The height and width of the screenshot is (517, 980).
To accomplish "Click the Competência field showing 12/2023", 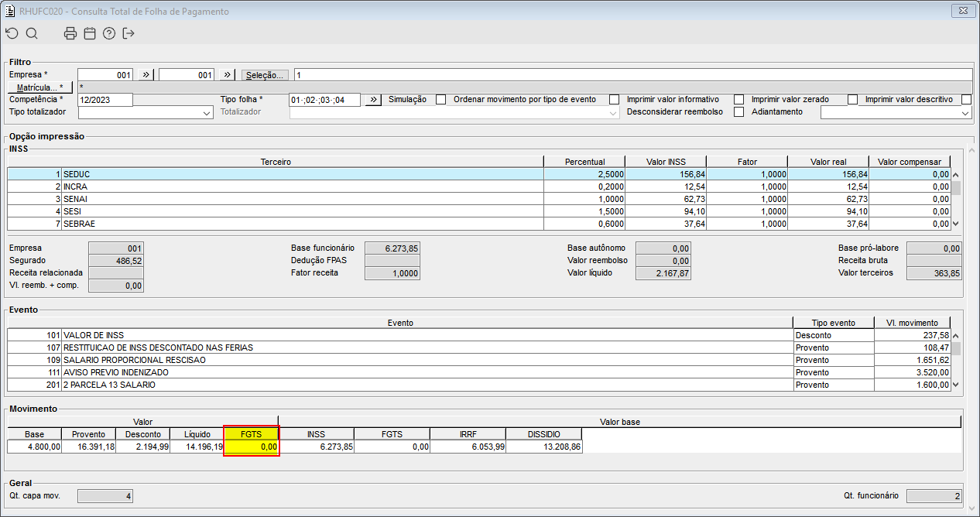I will pos(105,100).
